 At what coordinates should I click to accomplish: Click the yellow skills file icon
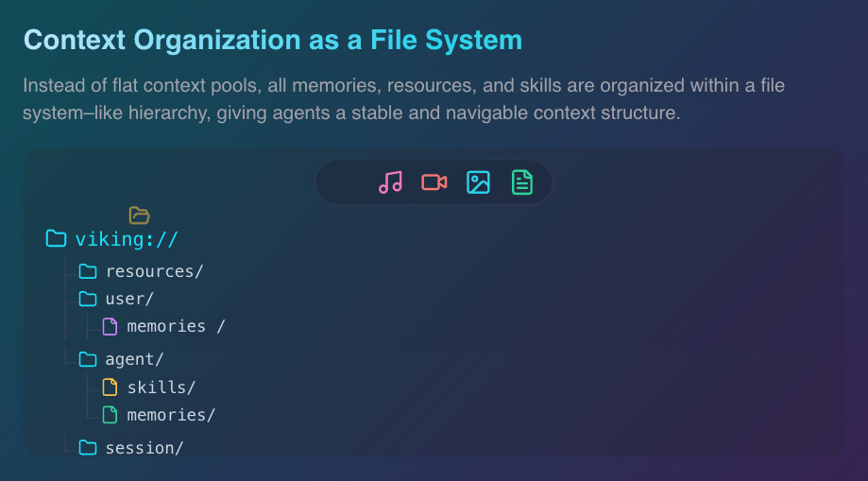point(110,387)
